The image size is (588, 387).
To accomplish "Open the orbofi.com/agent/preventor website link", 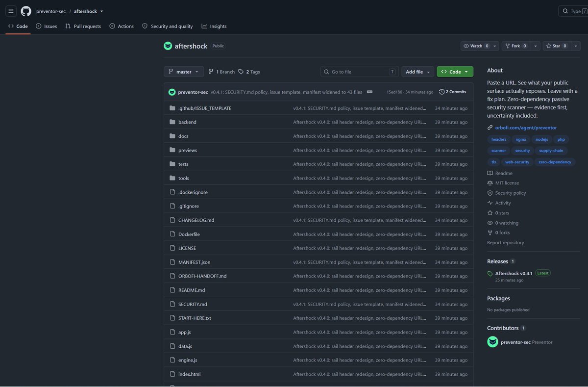I will (526, 128).
